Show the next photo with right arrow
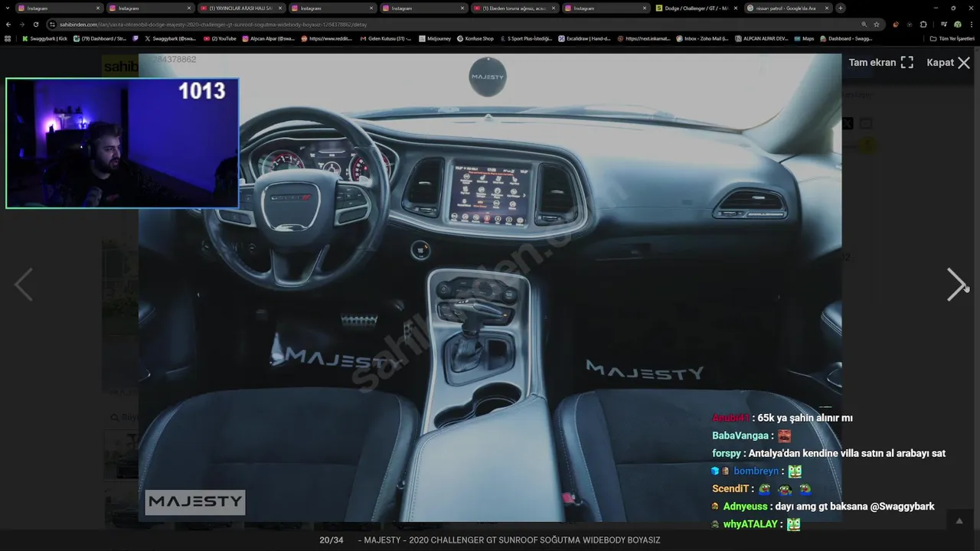Image resolution: width=980 pixels, height=551 pixels. point(956,285)
